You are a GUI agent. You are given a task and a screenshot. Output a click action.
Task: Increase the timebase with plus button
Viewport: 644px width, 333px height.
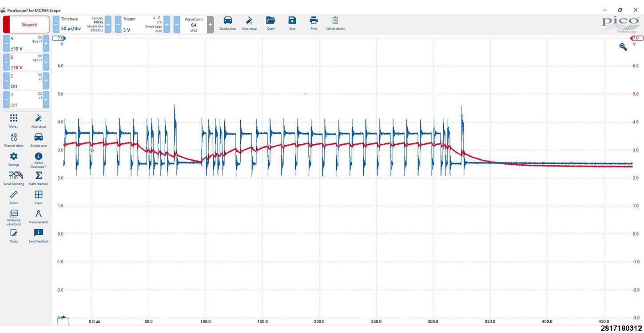108,24
